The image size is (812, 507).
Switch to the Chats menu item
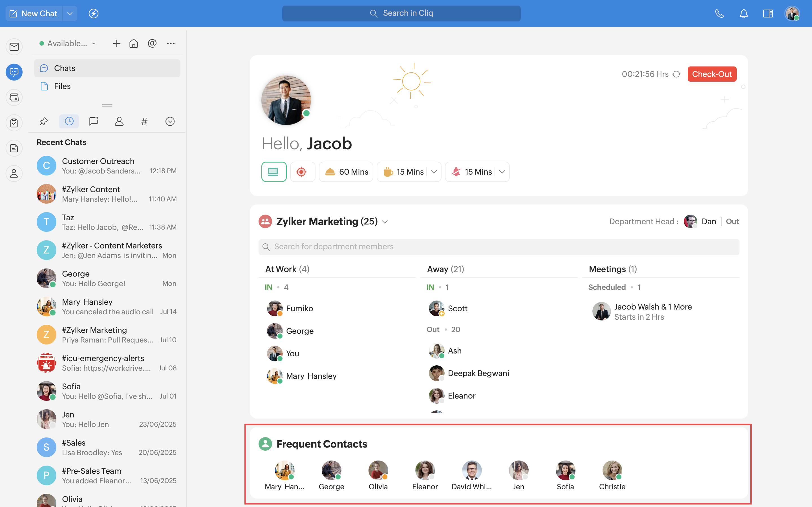click(65, 68)
